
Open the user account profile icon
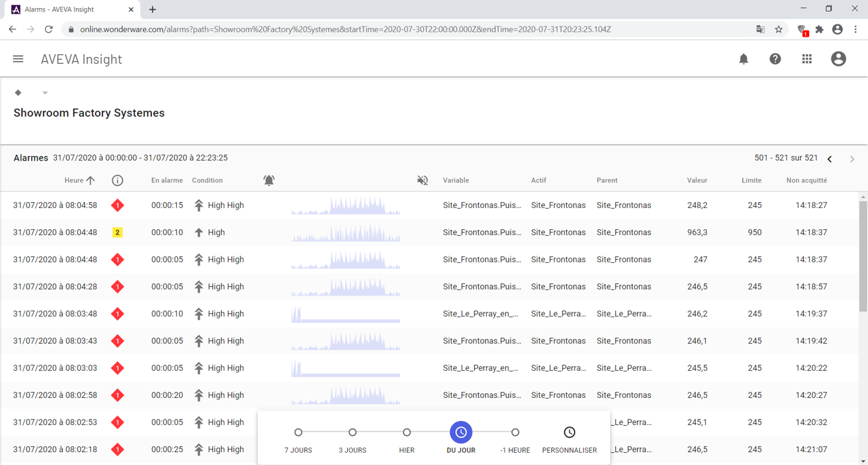point(838,59)
